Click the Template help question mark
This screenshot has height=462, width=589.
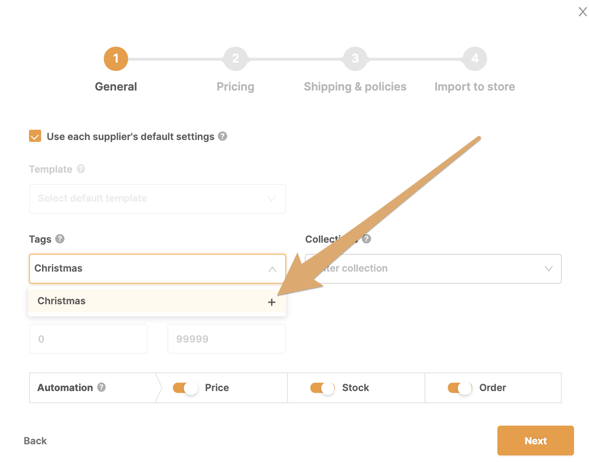coord(81,169)
